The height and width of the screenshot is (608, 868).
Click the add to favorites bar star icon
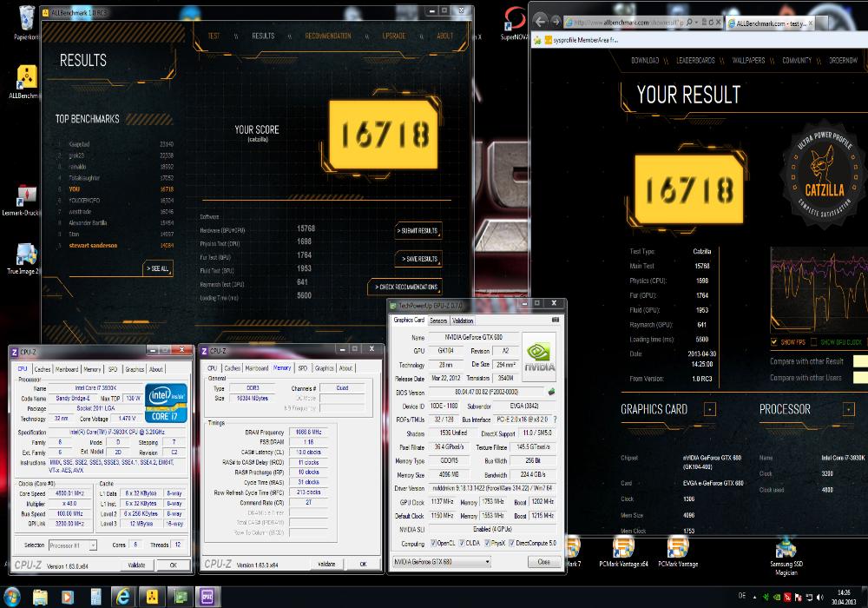point(537,40)
